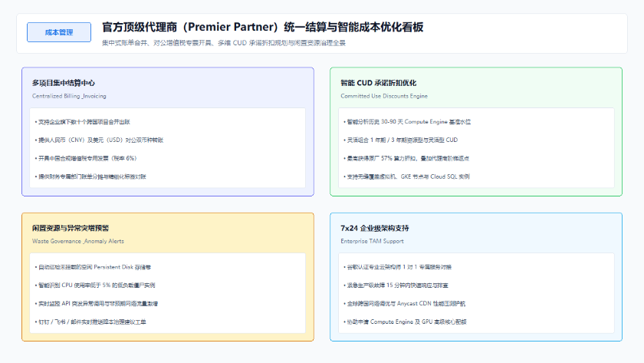644x363 pixels.
Task: Open the 7x24 企业级架构支持 heading
Action: (x=375, y=228)
